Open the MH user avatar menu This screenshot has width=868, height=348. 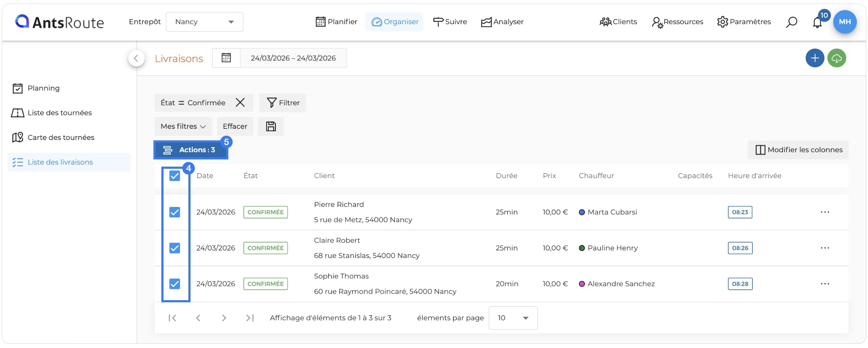pos(845,22)
